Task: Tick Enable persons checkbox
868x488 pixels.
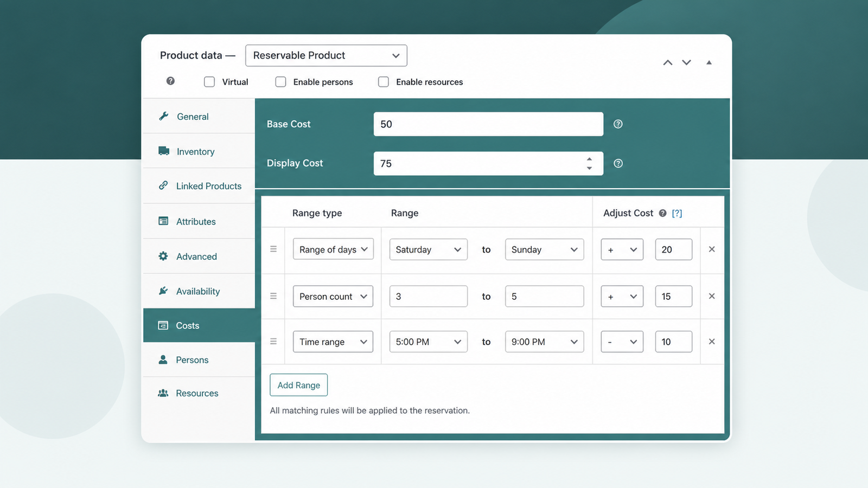Action: click(x=280, y=82)
